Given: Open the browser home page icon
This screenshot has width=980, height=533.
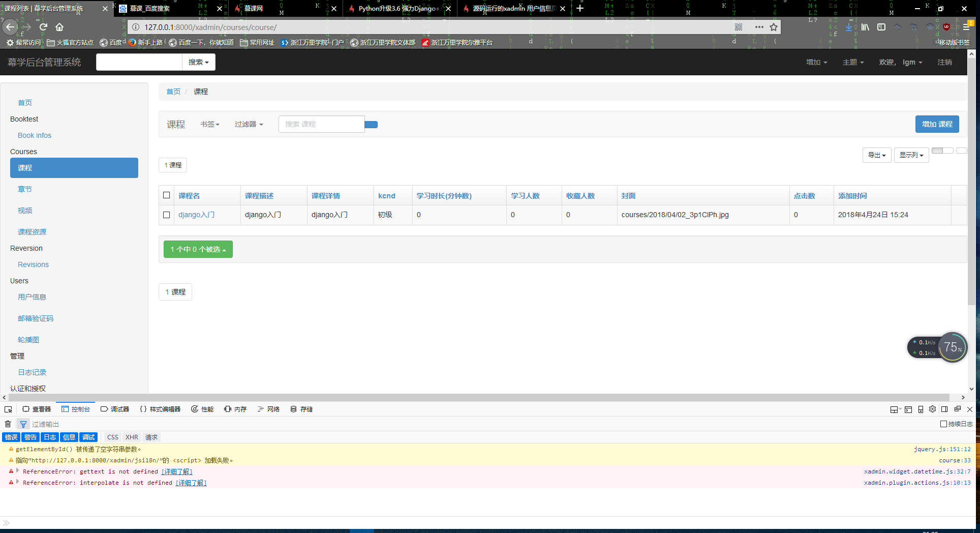Looking at the screenshot, I should coord(59,27).
